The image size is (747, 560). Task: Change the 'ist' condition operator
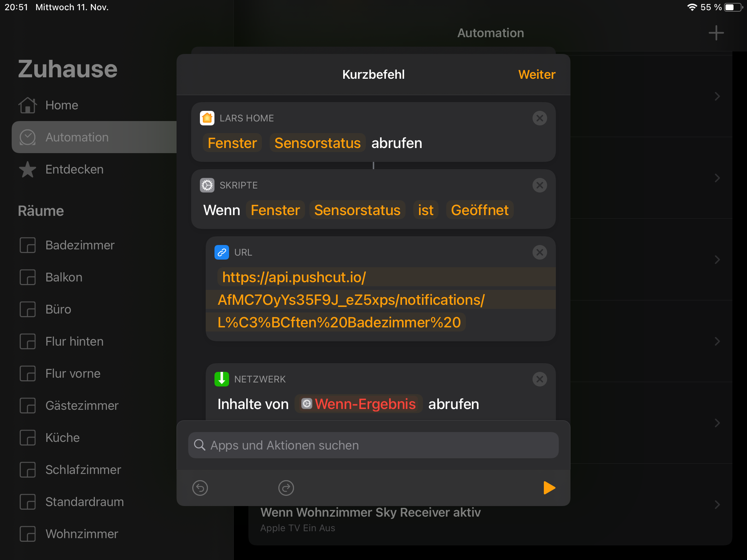point(426,210)
